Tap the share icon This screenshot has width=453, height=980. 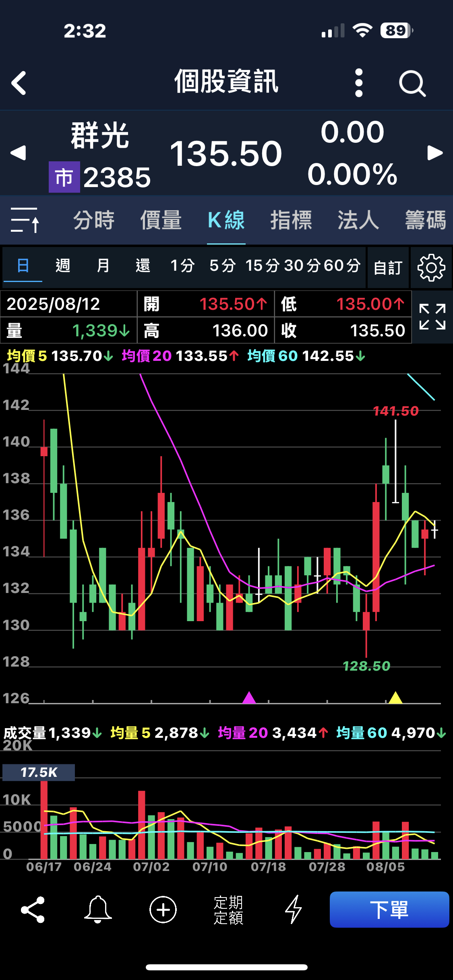coord(33,910)
